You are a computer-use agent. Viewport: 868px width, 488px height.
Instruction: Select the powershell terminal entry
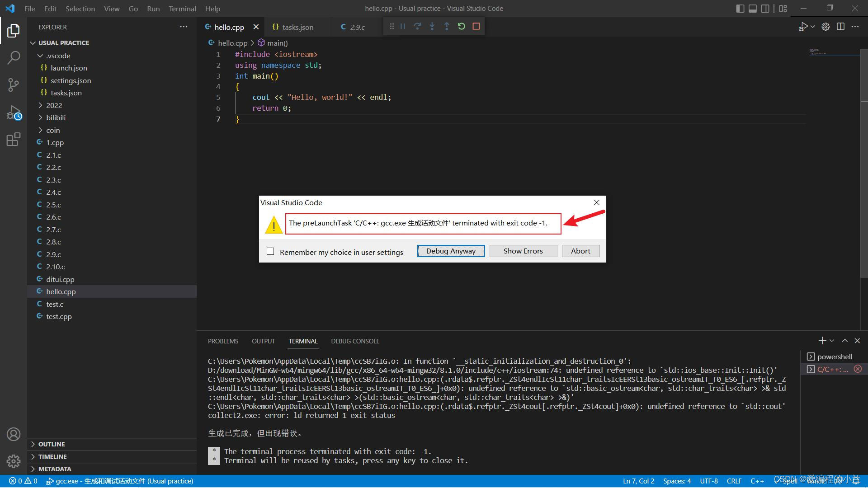click(834, 357)
